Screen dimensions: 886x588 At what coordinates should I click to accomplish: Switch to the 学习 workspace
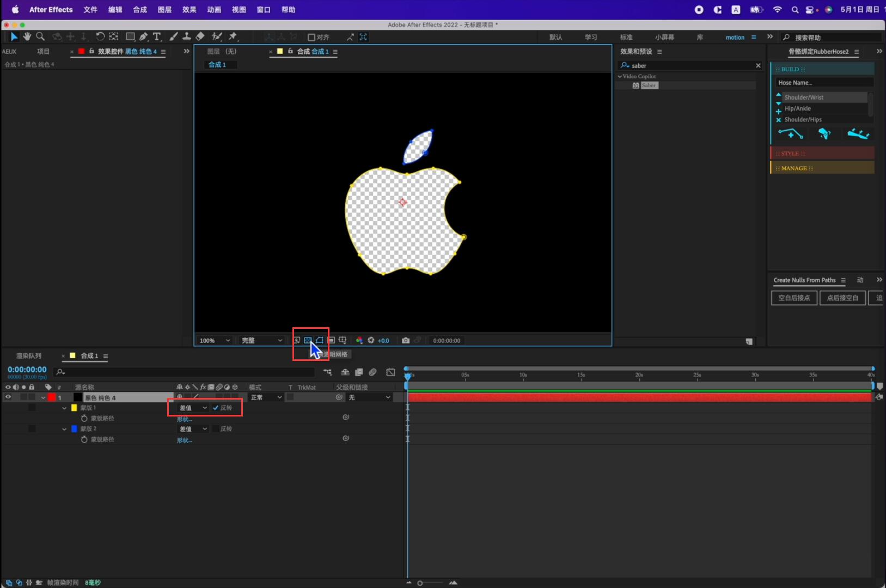(591, 37)
